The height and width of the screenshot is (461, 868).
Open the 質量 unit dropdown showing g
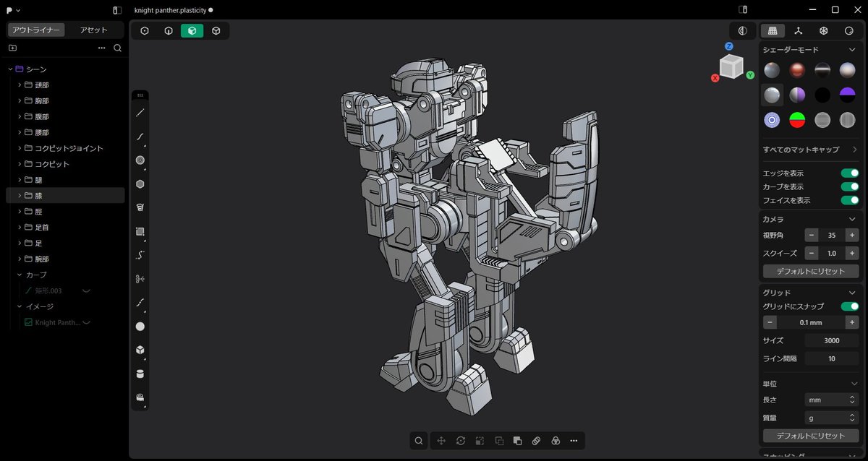click(831, 418)
